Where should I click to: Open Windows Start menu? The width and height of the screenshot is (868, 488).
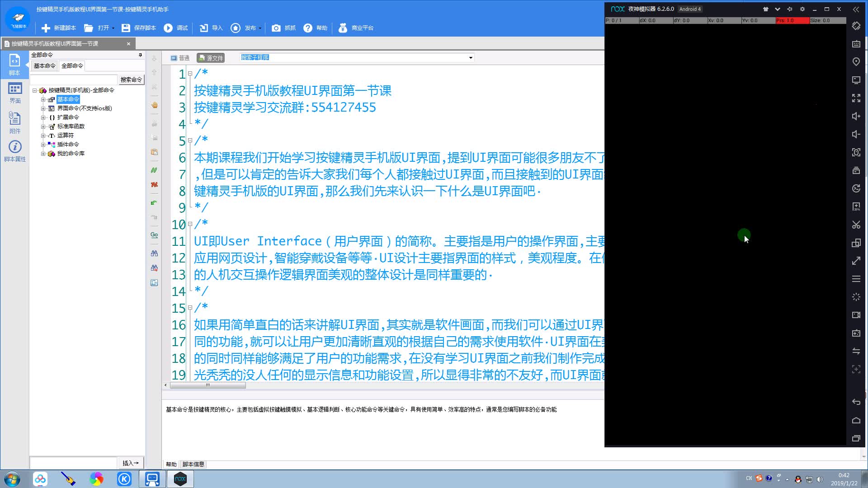12,479
